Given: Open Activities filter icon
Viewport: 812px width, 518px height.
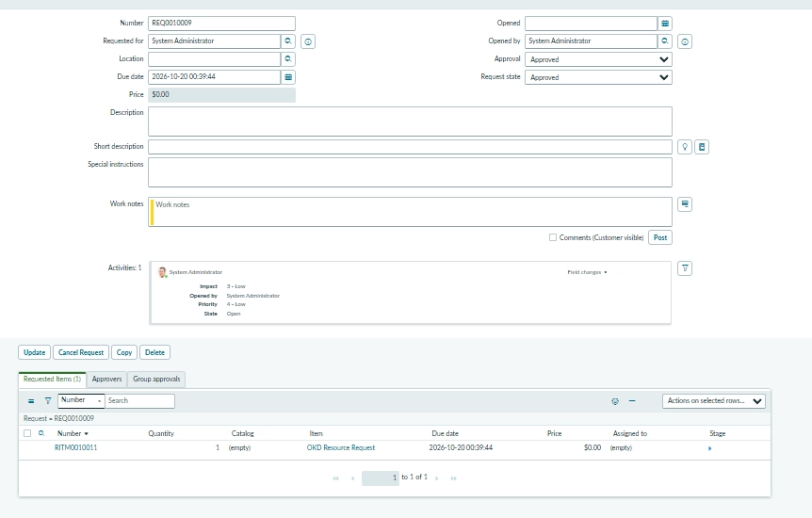Looking at the screenshot, I should click(685, 268).
